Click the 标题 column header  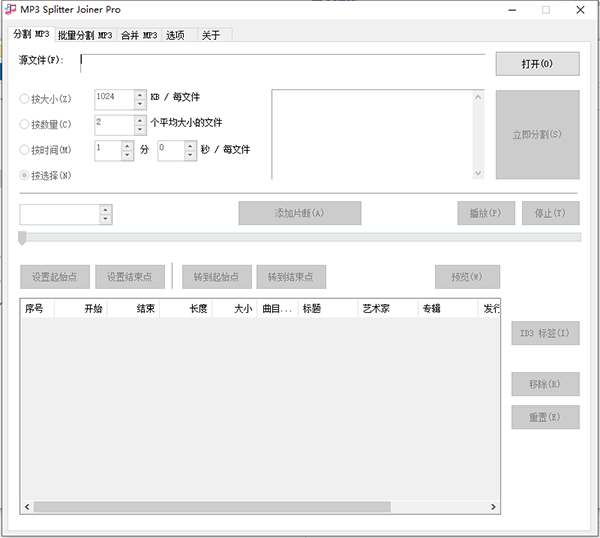tap(328, 308)
